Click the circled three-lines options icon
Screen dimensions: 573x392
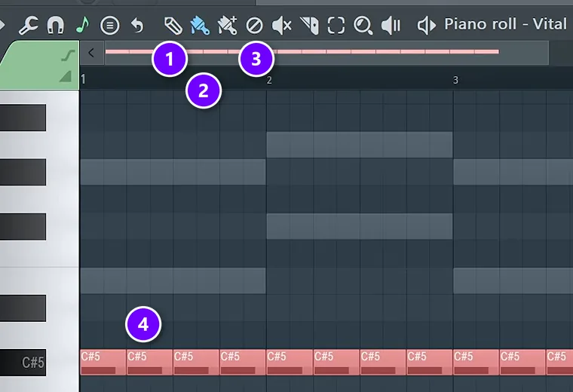(x=109, y=26)
